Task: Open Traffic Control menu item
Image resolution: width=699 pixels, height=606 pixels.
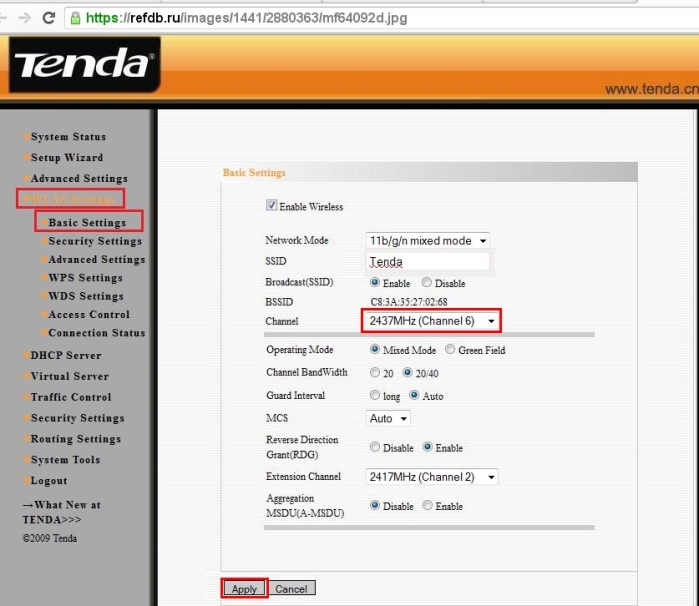Action: pos(71,397)
